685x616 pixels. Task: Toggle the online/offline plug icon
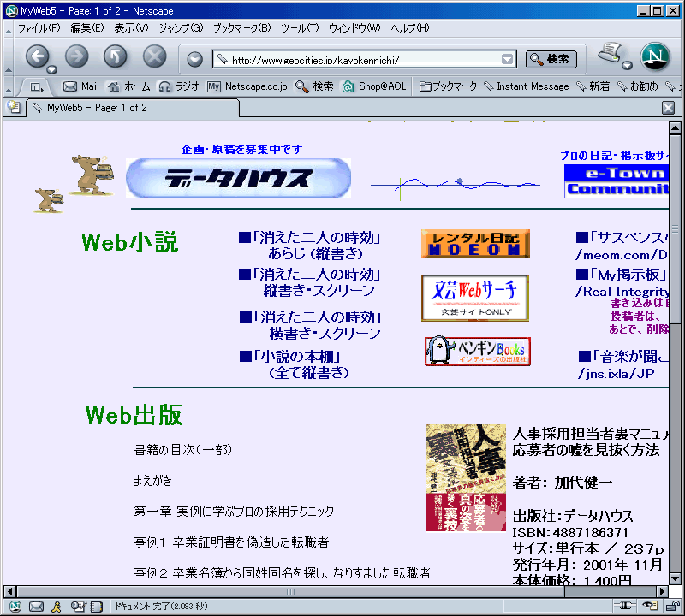tap(625, 605)
